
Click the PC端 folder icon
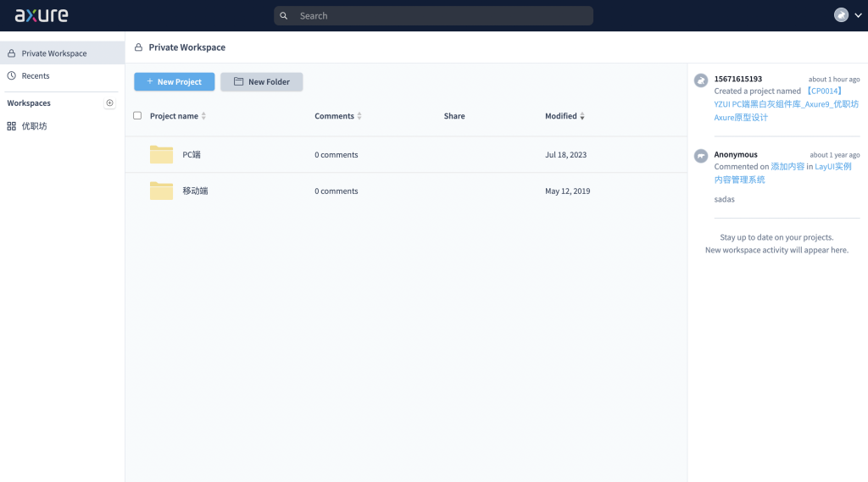[x=161, y=154]
